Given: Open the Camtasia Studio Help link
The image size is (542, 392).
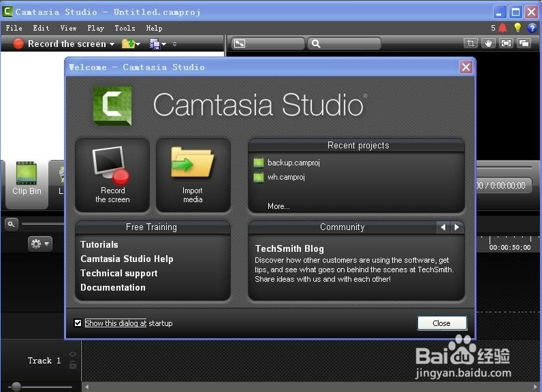Looking at the screenshot, I should point(127,259).
